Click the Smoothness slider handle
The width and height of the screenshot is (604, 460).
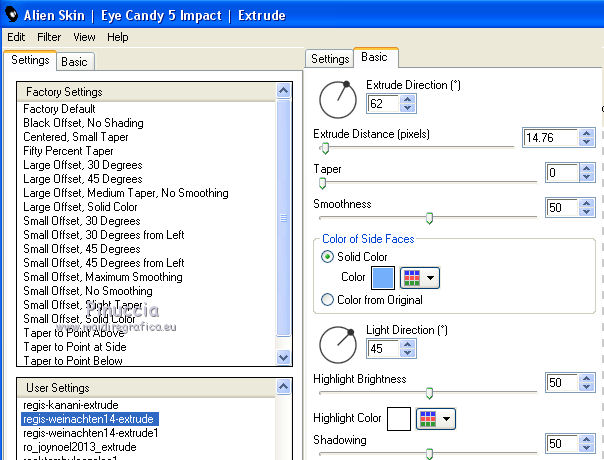point(429,218)
